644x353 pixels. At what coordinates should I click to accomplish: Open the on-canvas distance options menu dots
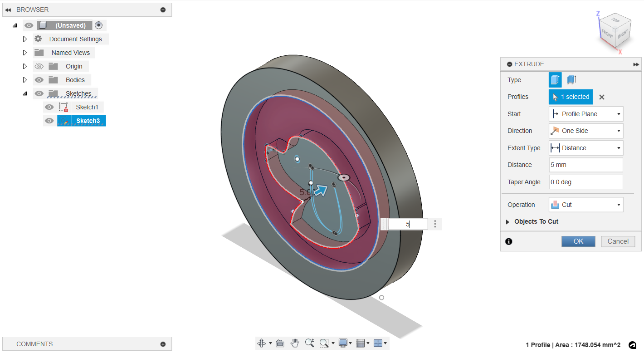coord(435,224)
